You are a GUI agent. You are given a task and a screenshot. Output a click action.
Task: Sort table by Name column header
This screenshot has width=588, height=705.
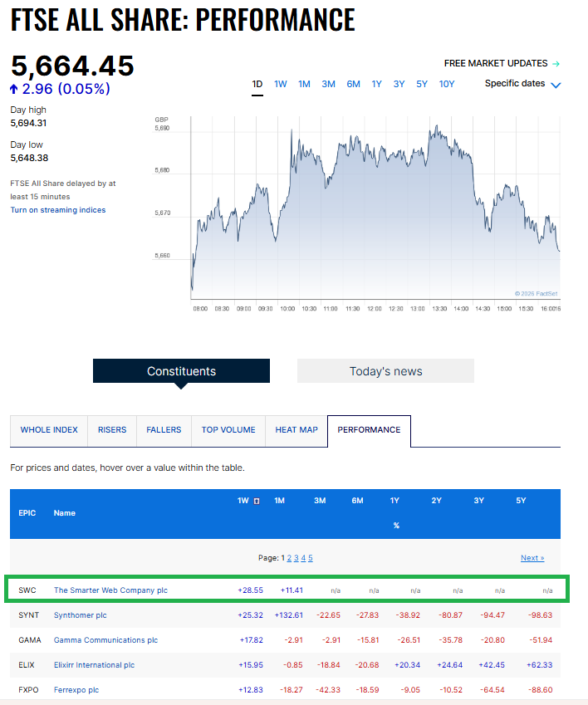tap(64, 513)
